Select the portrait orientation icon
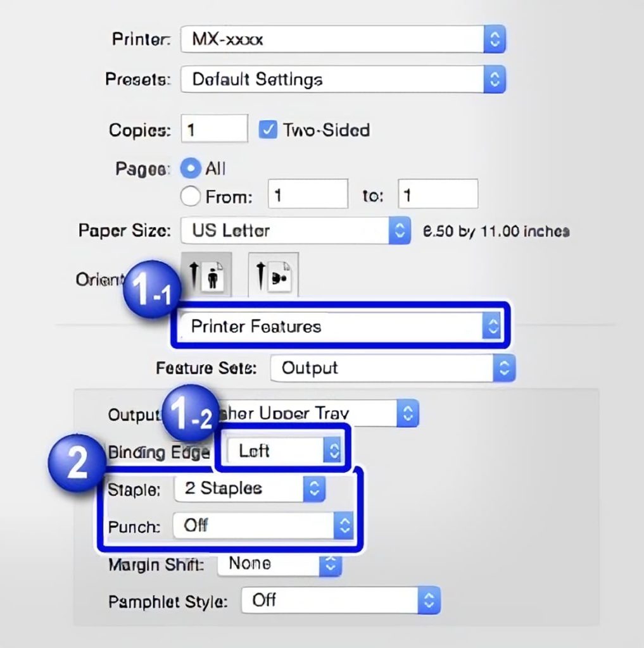 tap(206, 273)
